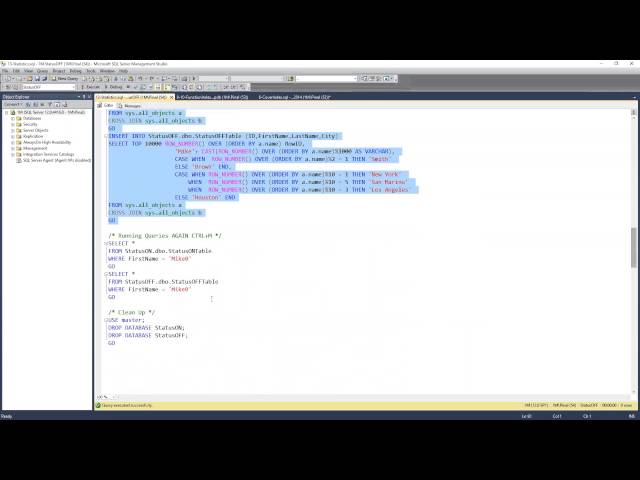This screenshot has height=480, width=640.
Task: Select the Management tree item
Action: point(35,149)
